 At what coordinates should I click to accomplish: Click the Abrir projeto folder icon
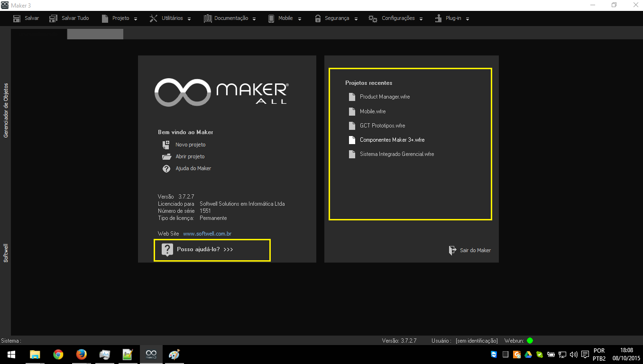pos(166,157)
